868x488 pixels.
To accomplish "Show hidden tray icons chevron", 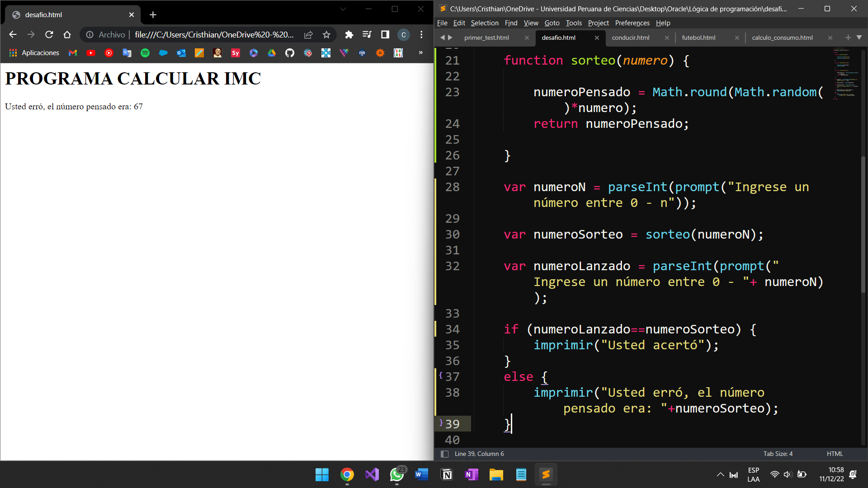I will coord(720,474).
